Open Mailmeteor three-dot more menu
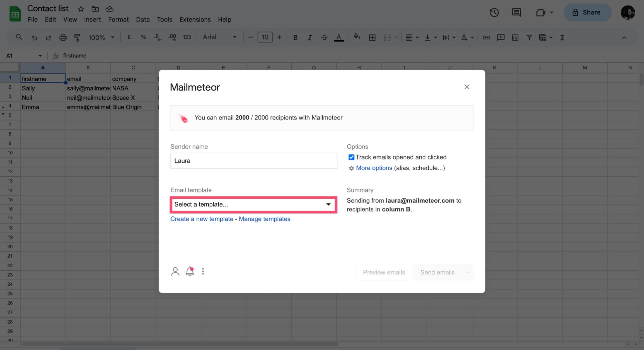This screenshot has width=644, height=350. (203, 271)
